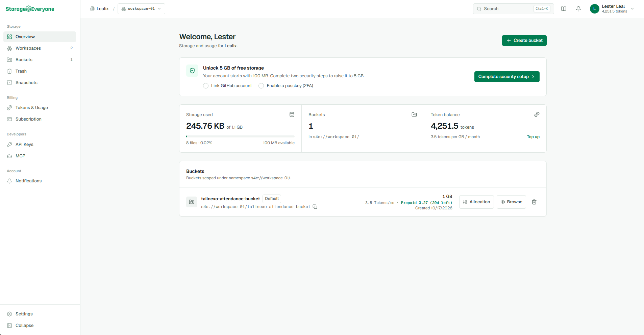The image size is (644, 335).
Task: Click the Lester Leal avatar circle
Action: point(595,9)
